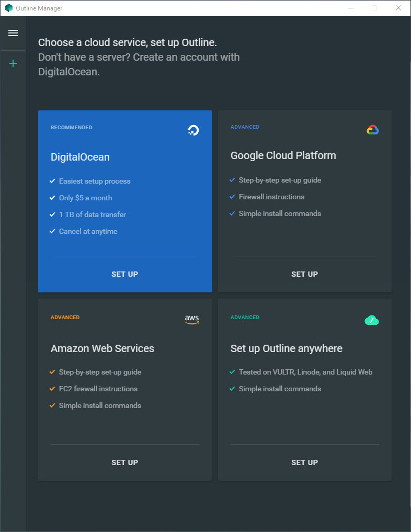Click 'Tested on VULTR, Linode, and Liquid Web'

pyautogui.click(x=305, y=372)
